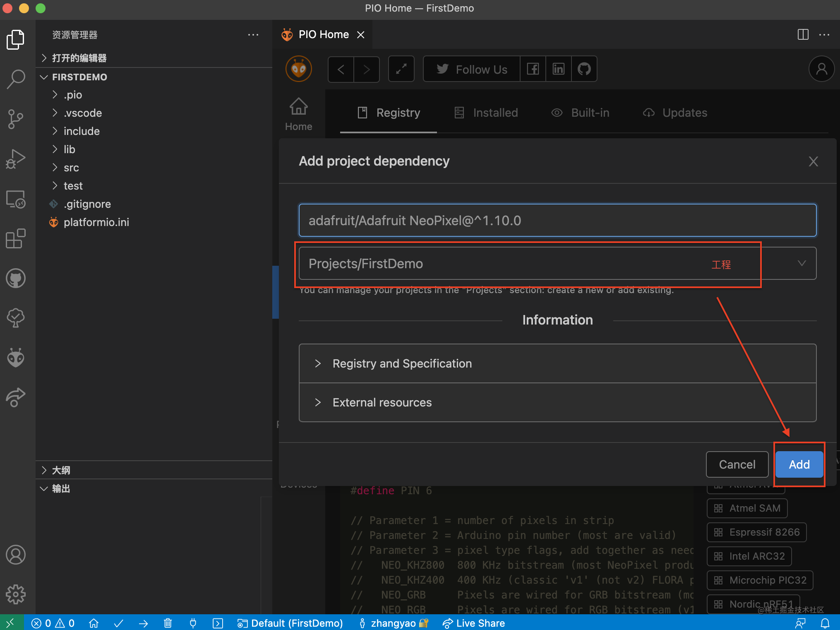Click the blue Add button

[799, 464]
